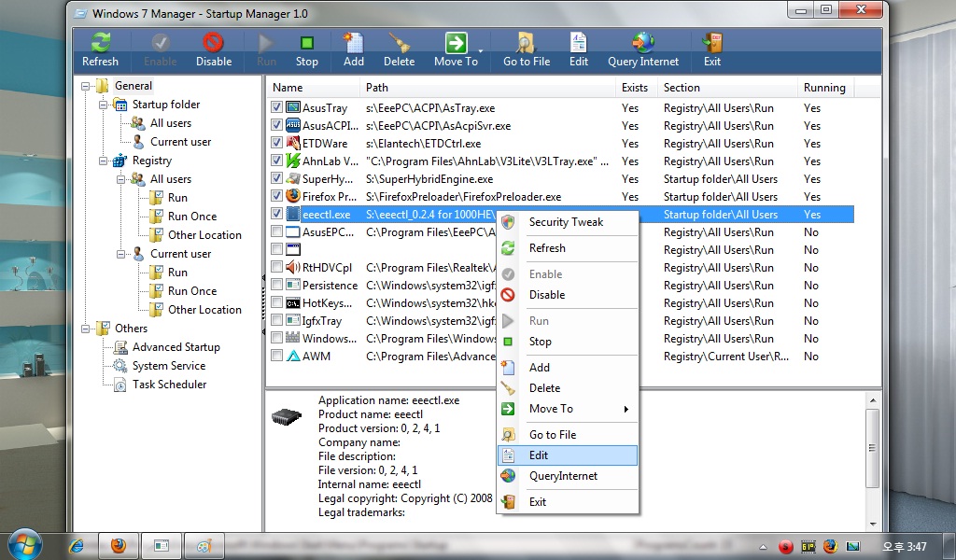Open System Service in the tree
The height and width of the screenshot is (560, 956).
click(169, 366)
